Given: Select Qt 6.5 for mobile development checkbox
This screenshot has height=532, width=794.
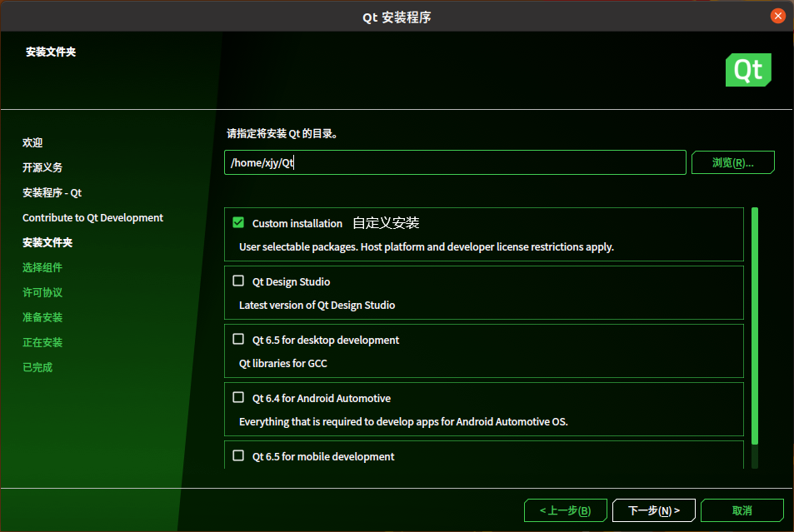Looking at the screenshot, I should pos(238,455).
